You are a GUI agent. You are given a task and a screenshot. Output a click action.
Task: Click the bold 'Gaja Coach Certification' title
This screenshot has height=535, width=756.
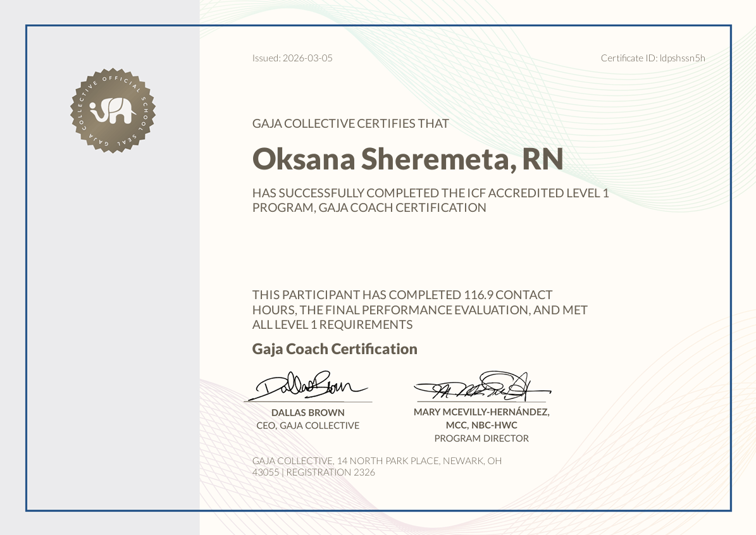[335, 349]
